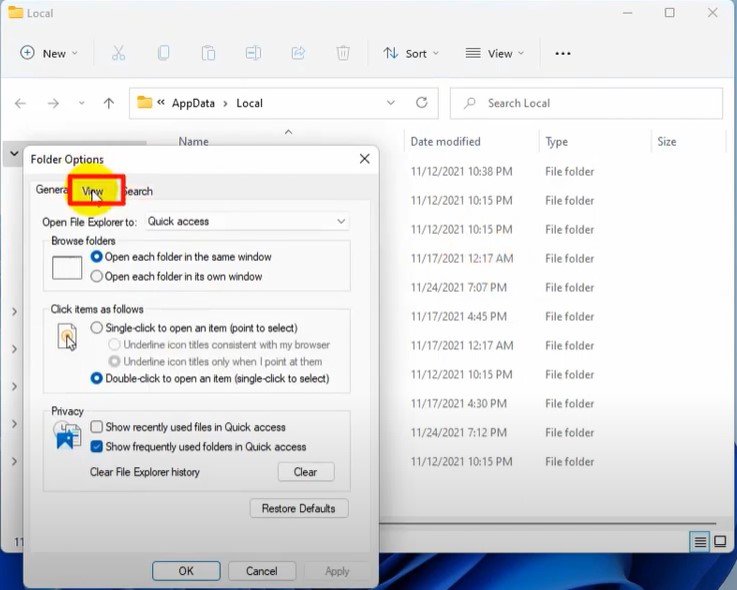Click the AppData breadcrumb
The image size is (737, 590).
[193, 103]
